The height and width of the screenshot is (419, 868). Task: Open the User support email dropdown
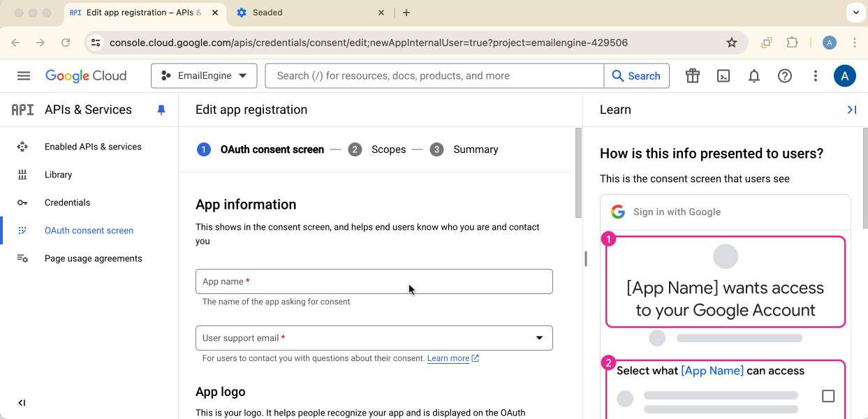[x=538, y=337]
